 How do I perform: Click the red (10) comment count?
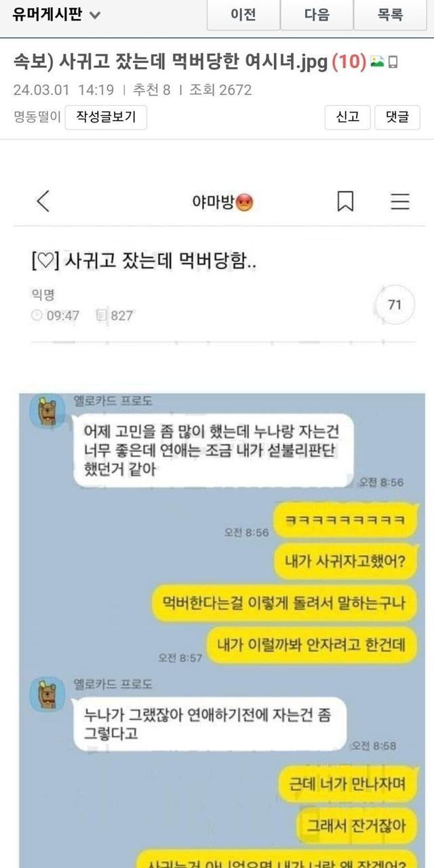click(x=349, y=62)
